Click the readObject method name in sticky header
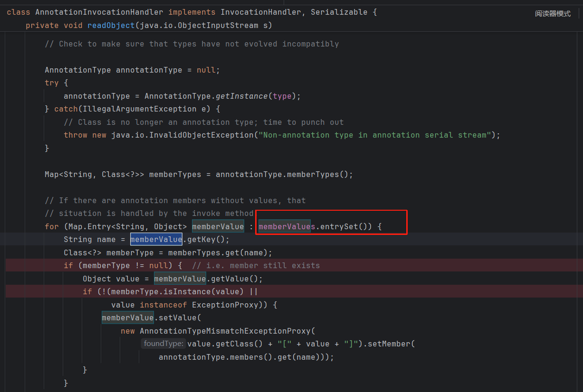 coord(111,25)
